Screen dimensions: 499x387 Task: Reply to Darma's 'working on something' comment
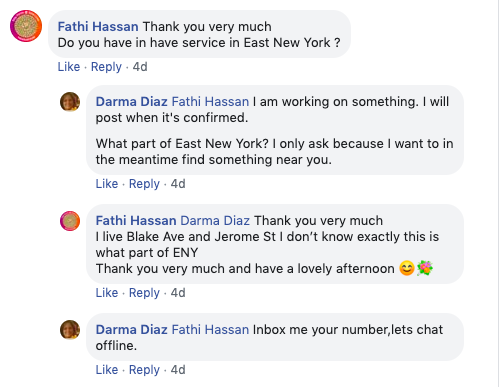pos(144,184)
